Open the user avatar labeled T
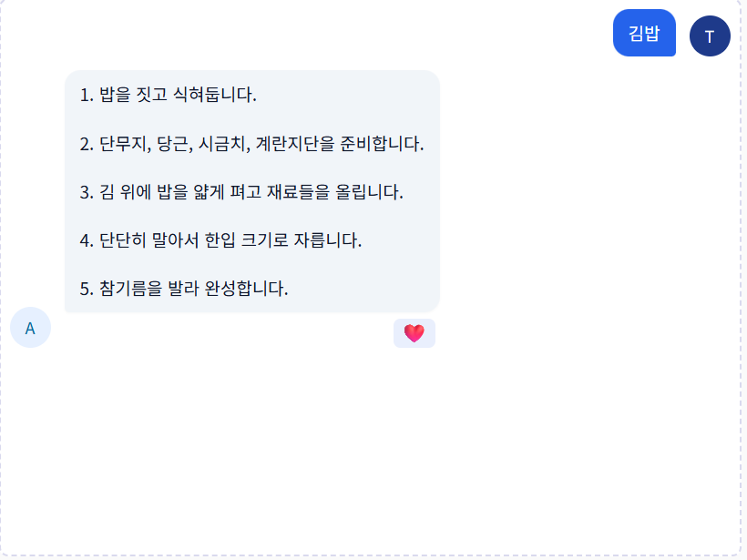Screen dimensions: 747x560 [x=710, y=36]
